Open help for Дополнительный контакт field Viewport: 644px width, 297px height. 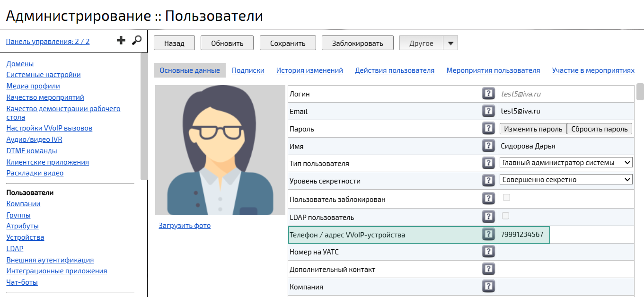coord(488,269)
